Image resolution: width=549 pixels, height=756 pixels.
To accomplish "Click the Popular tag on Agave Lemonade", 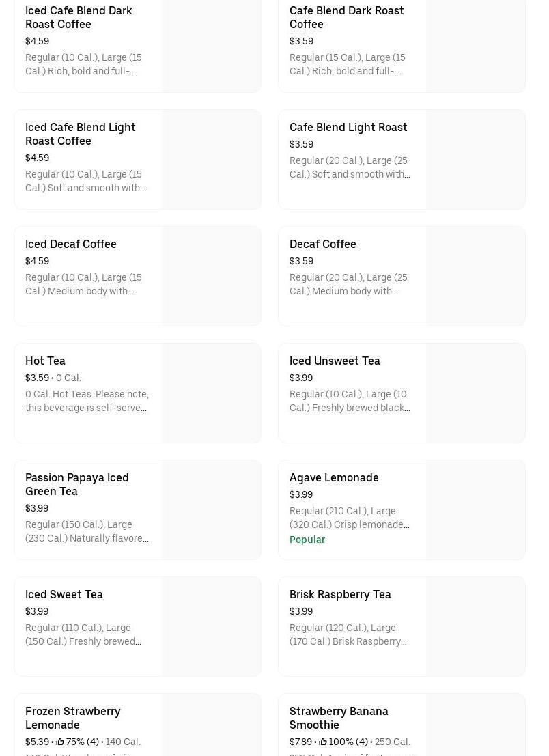I will 307,540.
